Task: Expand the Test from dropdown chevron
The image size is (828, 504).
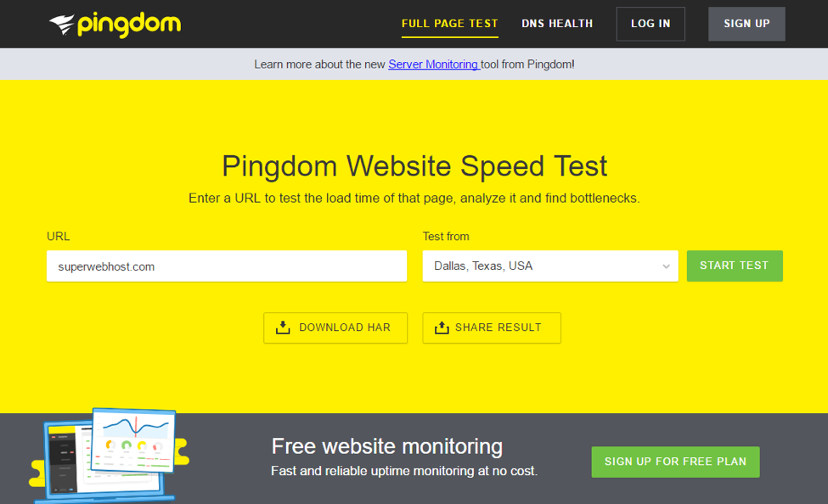Action: pos(666,266)
